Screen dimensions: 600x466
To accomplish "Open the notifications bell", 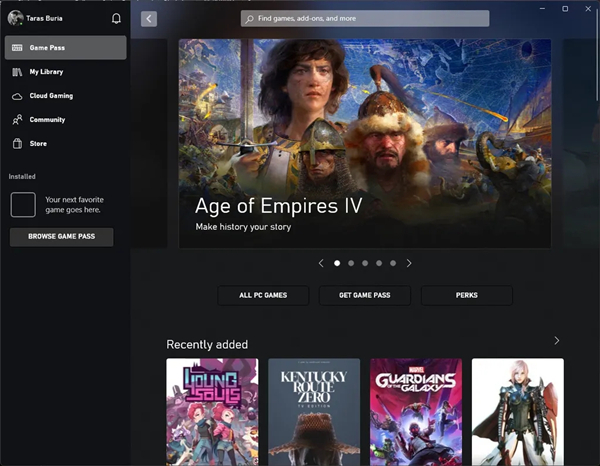I will 116,18.
